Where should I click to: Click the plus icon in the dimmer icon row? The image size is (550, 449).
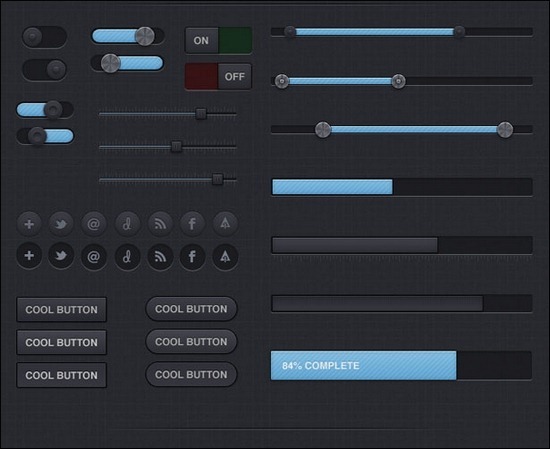point(29,224)
